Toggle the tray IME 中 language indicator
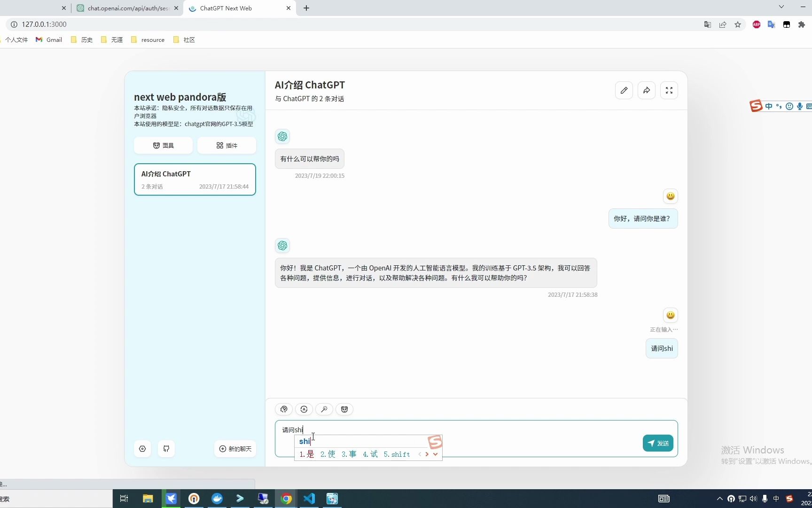The width and height of the screenshot is (812, 508). click(776, 499)
